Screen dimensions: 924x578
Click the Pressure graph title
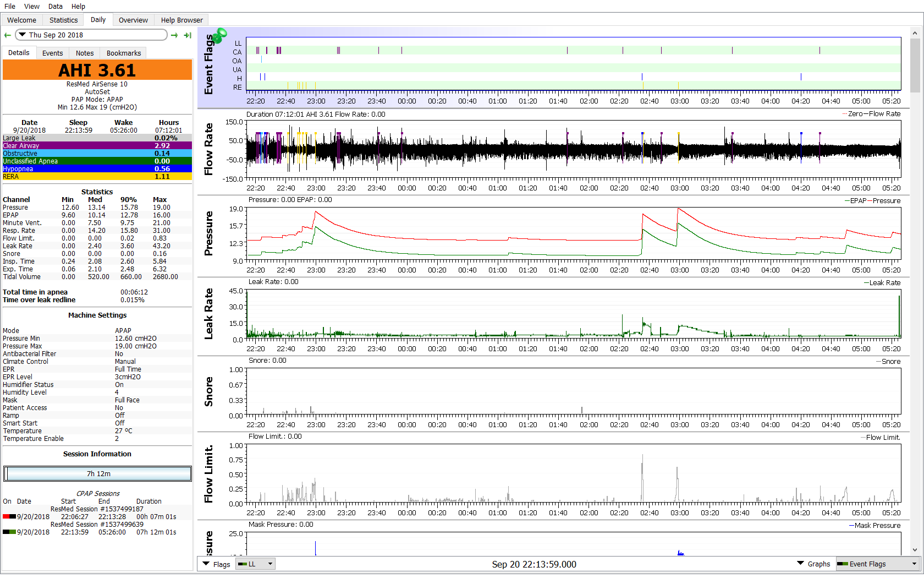pos(208,233)
